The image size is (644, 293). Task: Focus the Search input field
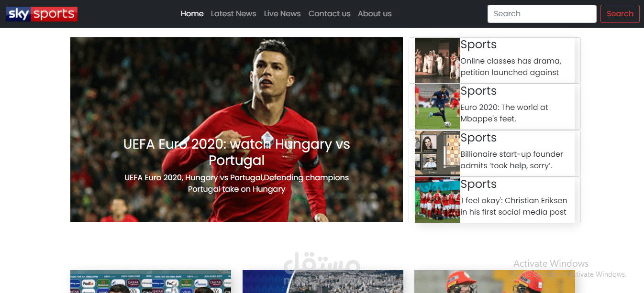542,14
